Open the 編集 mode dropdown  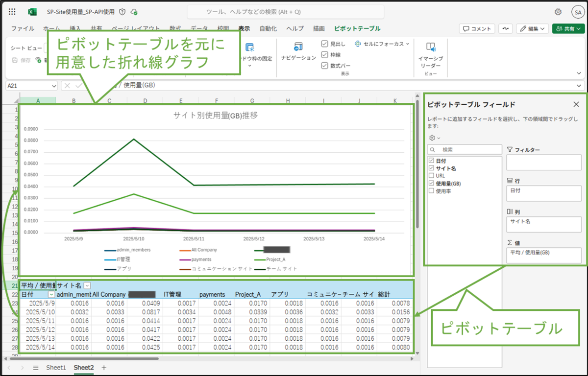coord(532,29)
